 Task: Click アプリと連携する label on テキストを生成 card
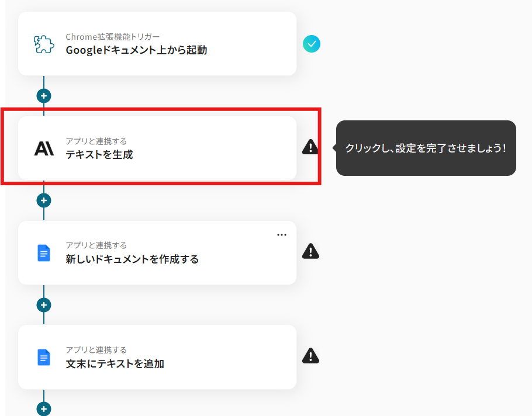tap(96, 141)
